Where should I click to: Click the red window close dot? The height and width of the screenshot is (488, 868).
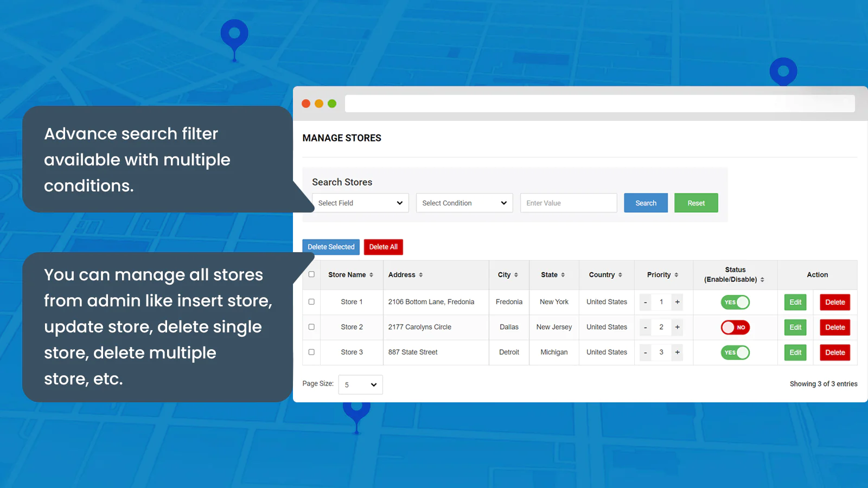[306, 104]
